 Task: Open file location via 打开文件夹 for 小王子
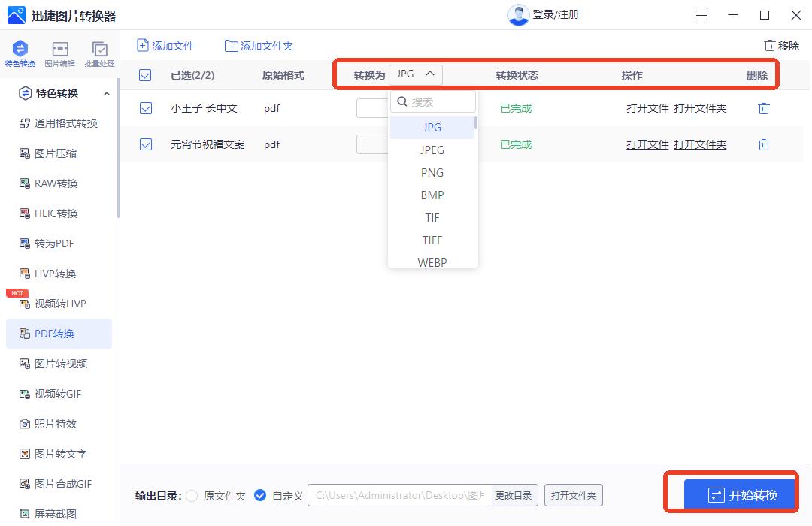click(700, 108)
